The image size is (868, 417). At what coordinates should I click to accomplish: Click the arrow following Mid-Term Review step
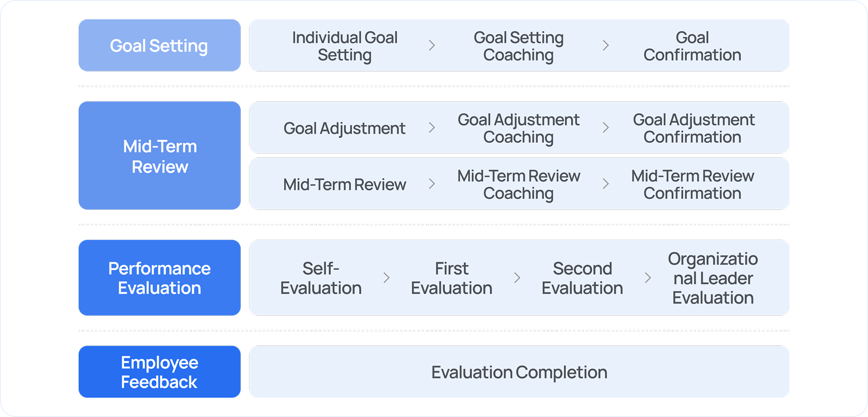coord(432,184)
